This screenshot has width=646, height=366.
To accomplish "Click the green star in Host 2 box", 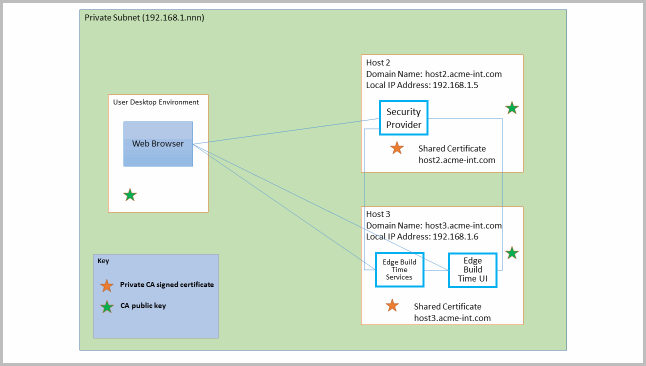I will (x=512, y=108).
